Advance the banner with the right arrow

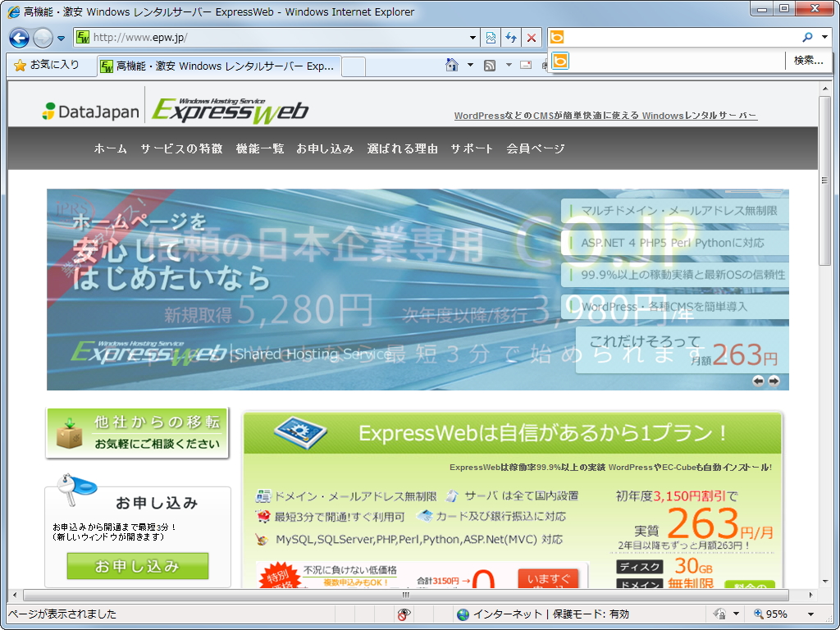(774, 380)
